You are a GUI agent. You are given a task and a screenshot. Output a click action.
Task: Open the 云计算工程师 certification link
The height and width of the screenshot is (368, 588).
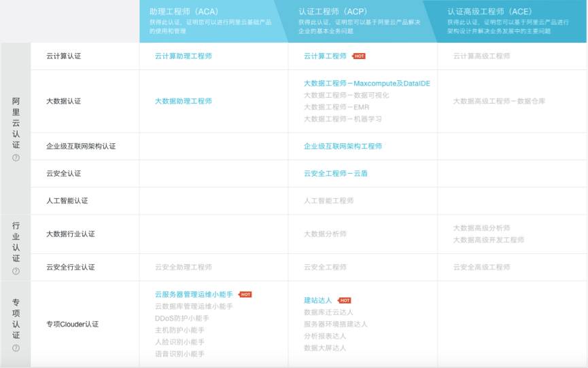pos(325,56)
